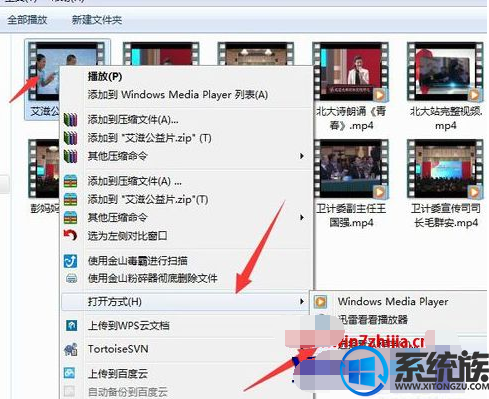
Task: Click the zip archiver icon beside 添加到 "艾滋公益片.zip"(T)
Action: click(x=70, y=199)
